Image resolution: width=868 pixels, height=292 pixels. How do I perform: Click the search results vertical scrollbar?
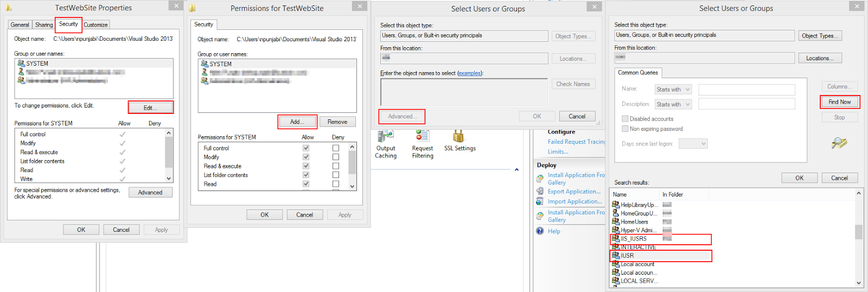click(x=858, y=237)
